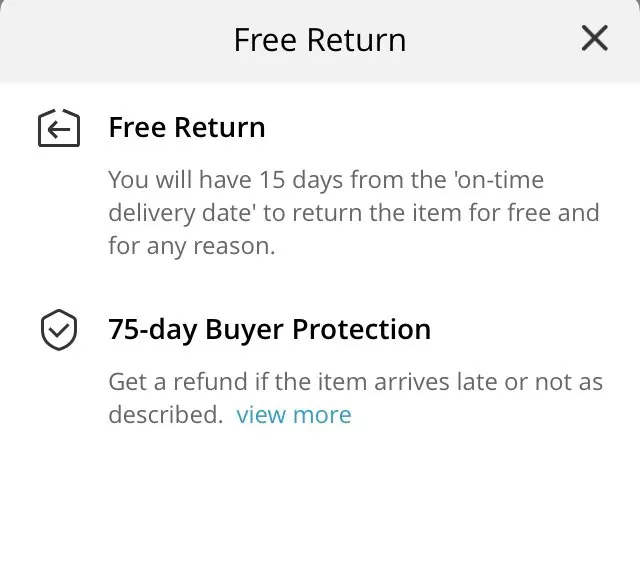Click the Free Return dialog title
Image resolution: width=640 pixels, height=563 pixels.
coord(320,40)
